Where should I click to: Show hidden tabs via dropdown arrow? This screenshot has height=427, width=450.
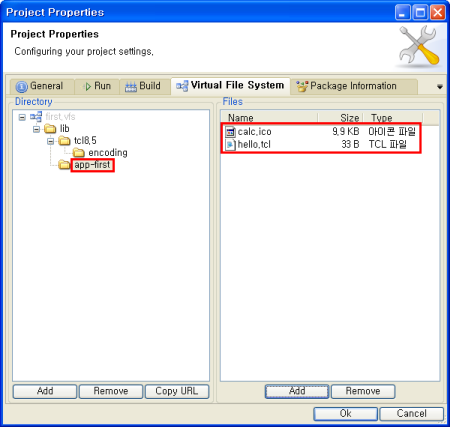(x=440, y=87)
